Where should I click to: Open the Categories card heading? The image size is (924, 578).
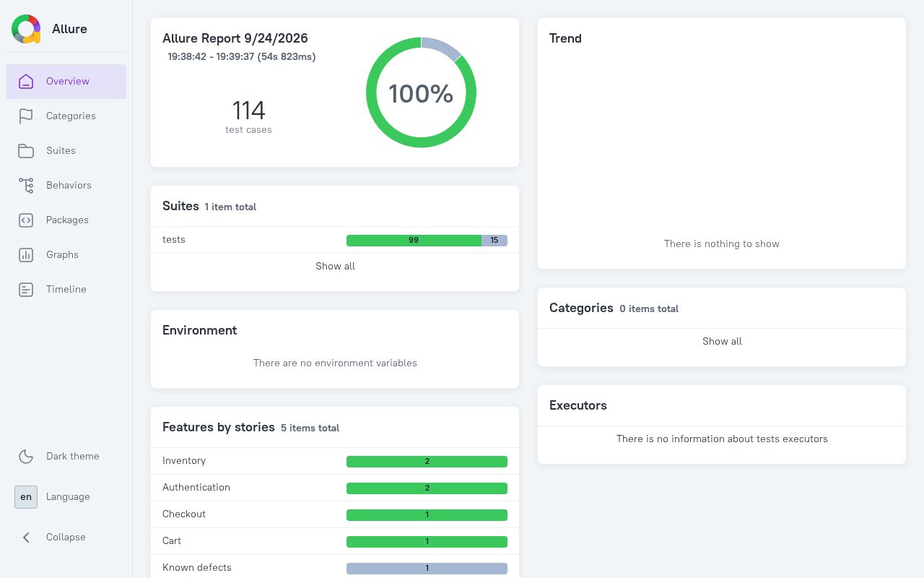coord(581,308)
